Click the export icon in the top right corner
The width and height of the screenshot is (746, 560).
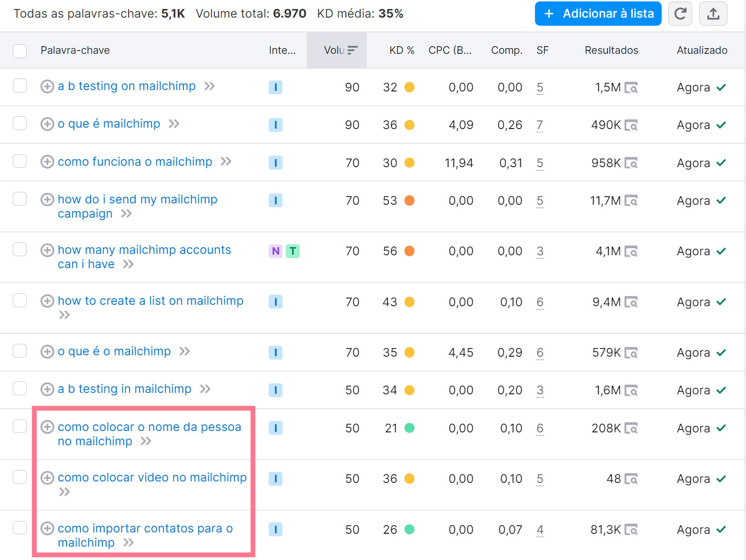[713, 13]
